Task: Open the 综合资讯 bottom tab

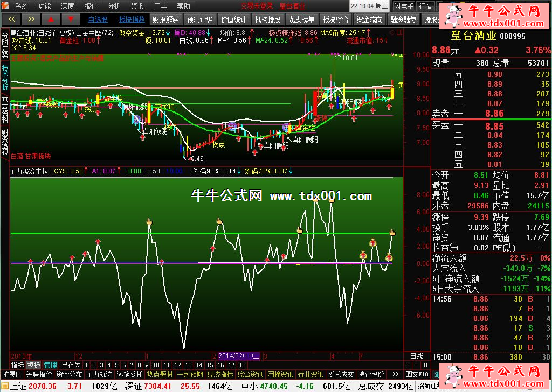Action: pyautogui.click(x=250, y=374)
